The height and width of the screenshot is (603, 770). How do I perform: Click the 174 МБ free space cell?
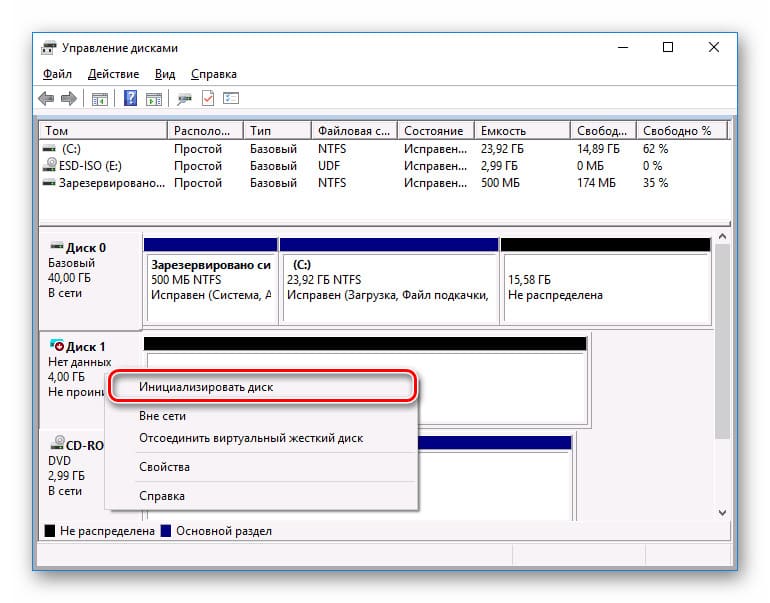coord(596,183)
